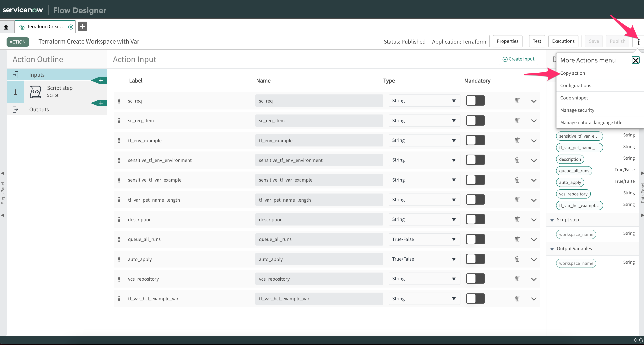Open a new tab with plus icon
The image size is (644, 345).
(x=83, y=26)
